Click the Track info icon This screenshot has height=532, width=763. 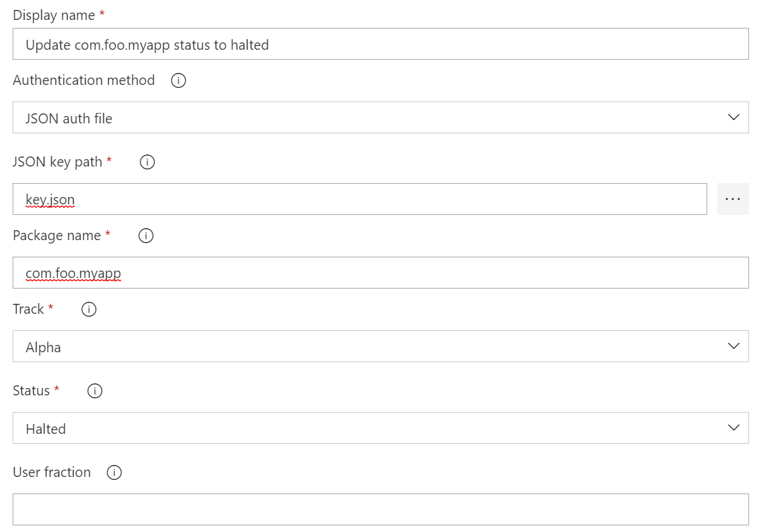[x=89, y=309]
